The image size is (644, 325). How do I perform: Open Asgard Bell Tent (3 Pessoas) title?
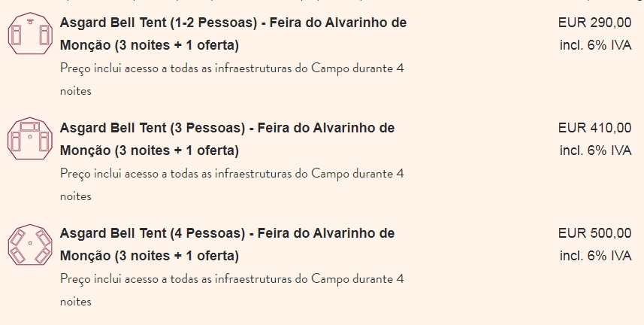pyautogui.click(x=227, y=139)
